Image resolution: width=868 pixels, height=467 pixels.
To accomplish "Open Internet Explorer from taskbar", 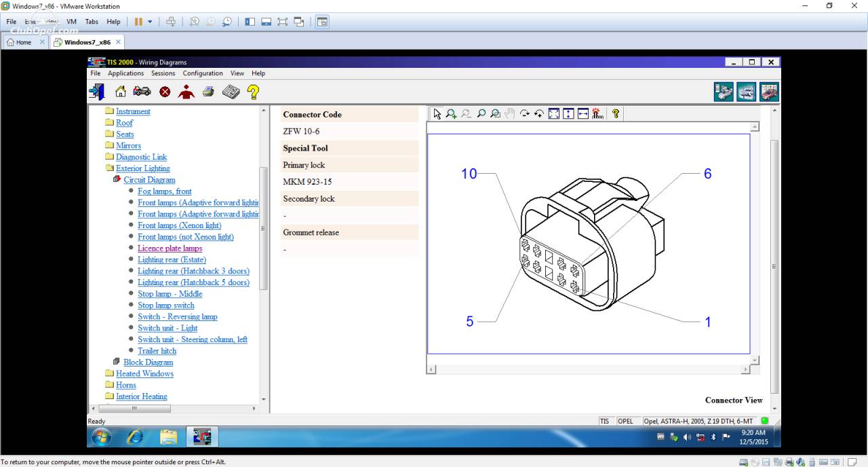I will [135, 437].
